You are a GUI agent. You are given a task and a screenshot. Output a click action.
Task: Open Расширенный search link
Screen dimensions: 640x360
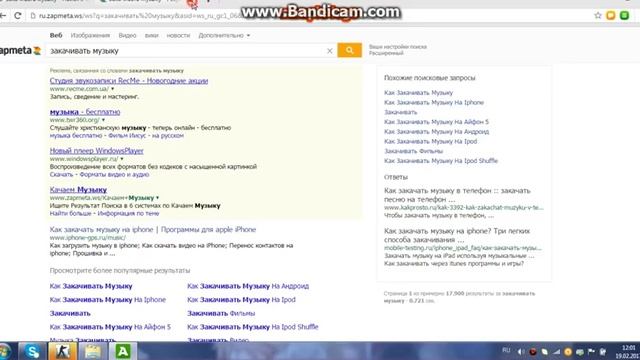386,53
